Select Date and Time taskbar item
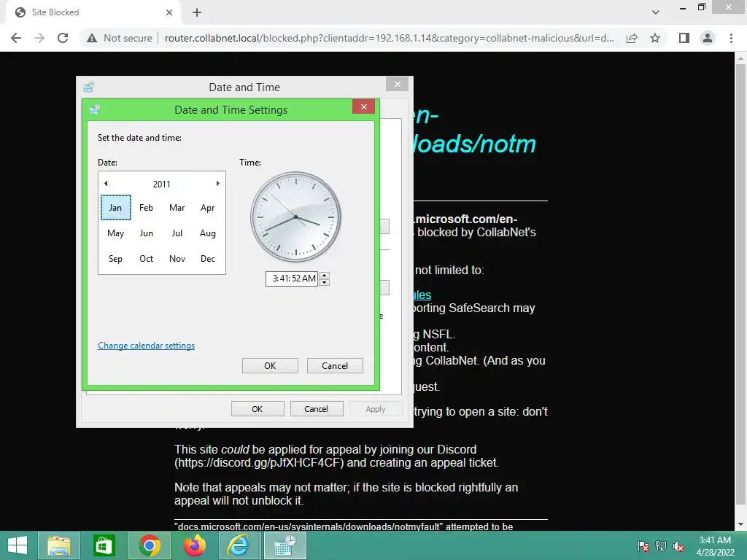The height and width of the screenshot is (560, 747). [x=285, y=545]
